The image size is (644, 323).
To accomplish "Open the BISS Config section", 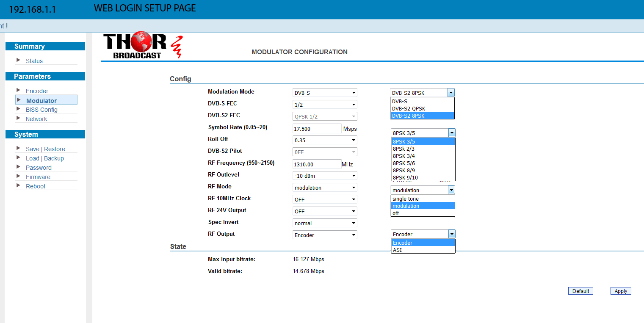I will click(x=41, y=109).
